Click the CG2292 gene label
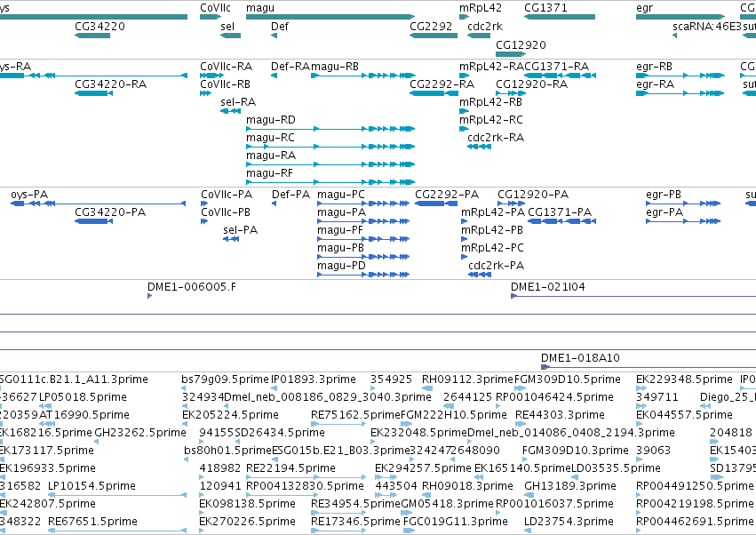Screen dimensions: 756x535 pyautogui.click(x=431, y=27)
